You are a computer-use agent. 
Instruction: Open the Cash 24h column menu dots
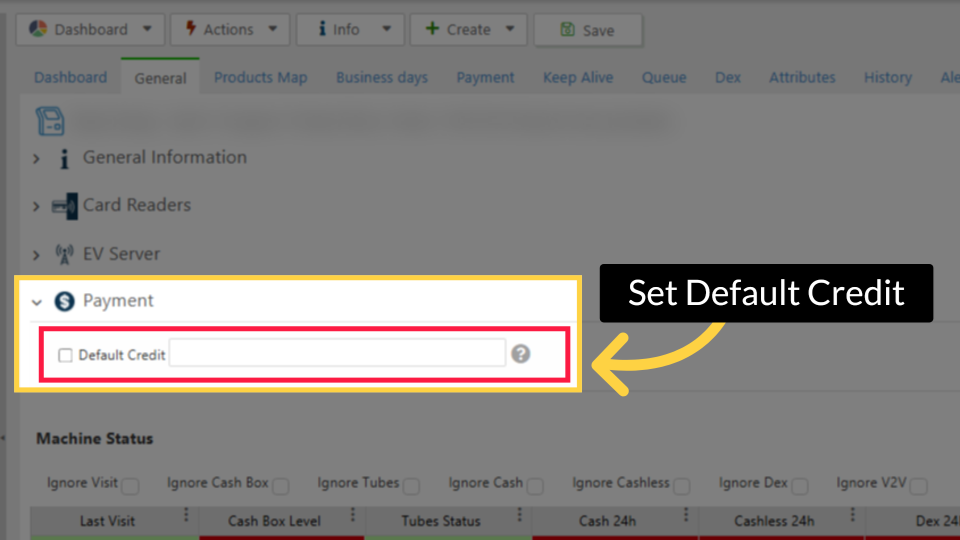click(x=686, y=515)
